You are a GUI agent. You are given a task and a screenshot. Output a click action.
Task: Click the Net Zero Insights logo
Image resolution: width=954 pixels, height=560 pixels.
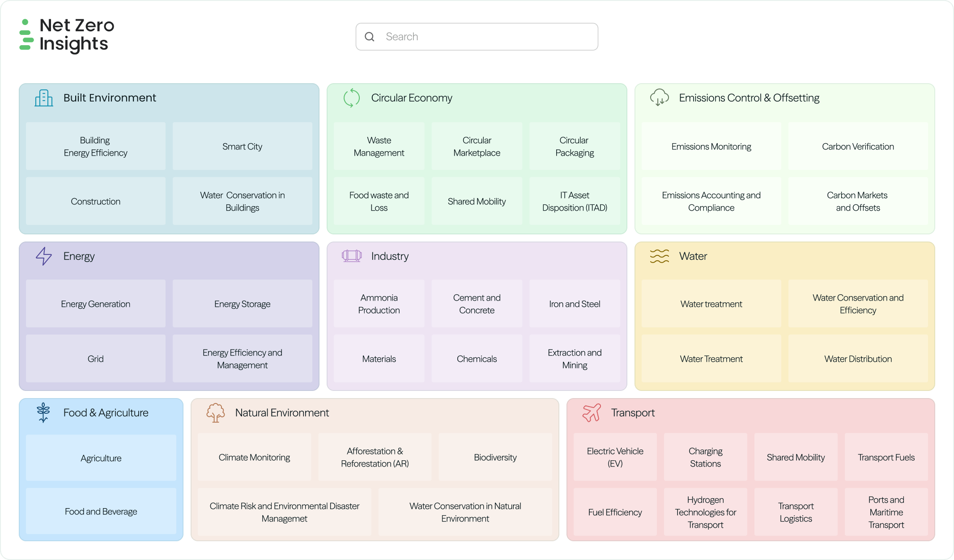click(x=67, y=35)
